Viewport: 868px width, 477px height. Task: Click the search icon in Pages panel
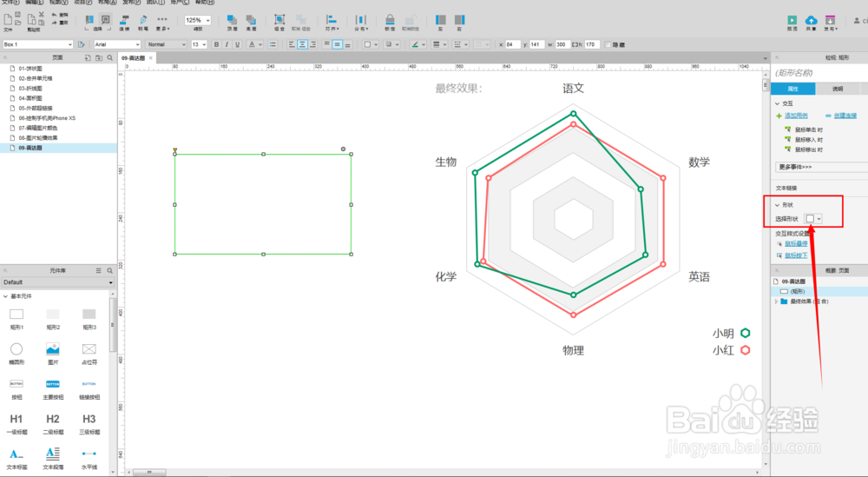[109, 57]
